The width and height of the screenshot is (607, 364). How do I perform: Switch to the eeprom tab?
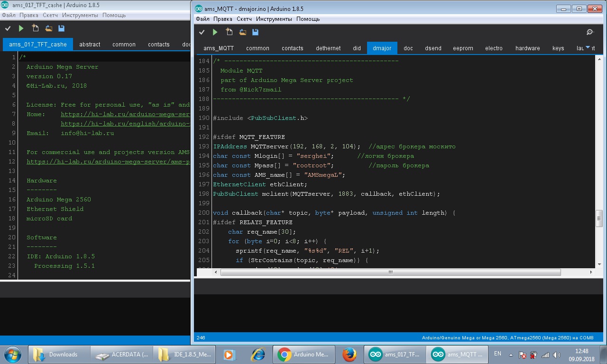[x=463, y=48]
